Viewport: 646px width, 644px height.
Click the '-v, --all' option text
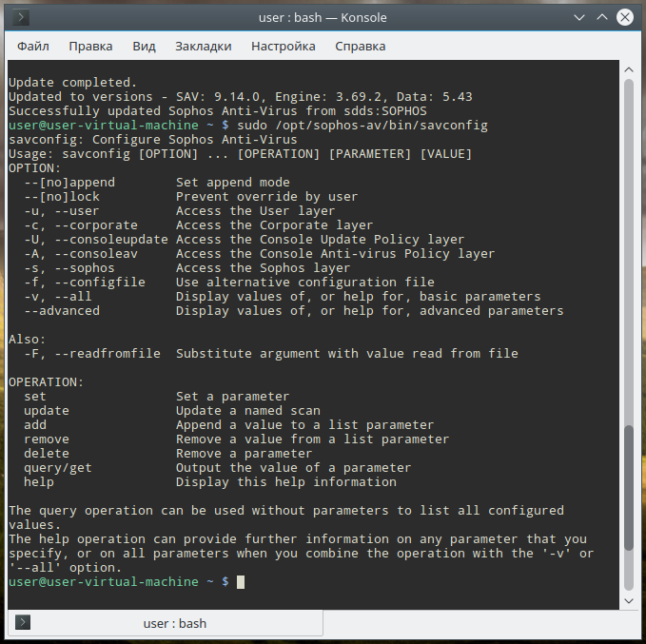[x=58, y=297]
